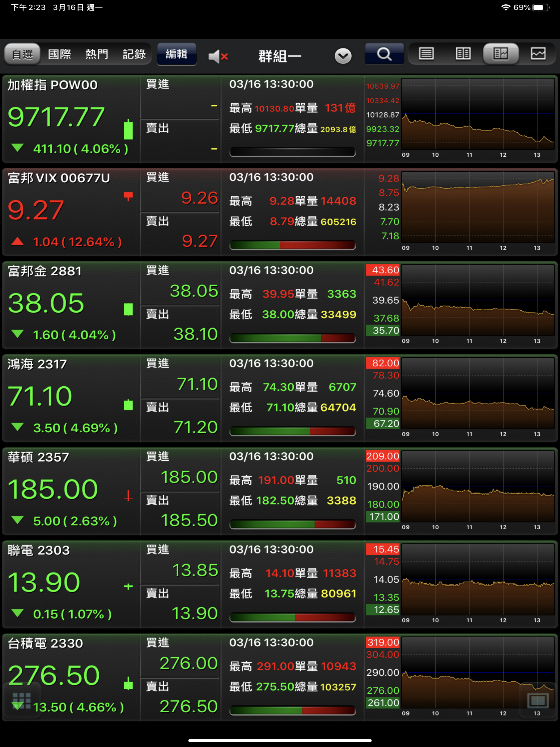Tap the 聯電 buy/sell ratio bar

coord(293,618)
